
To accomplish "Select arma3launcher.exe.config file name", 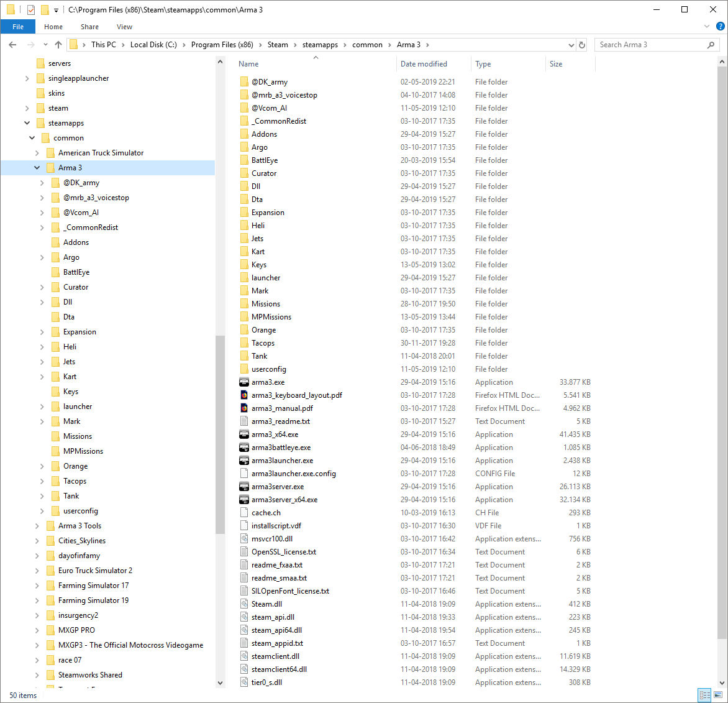I will point(293,474).
